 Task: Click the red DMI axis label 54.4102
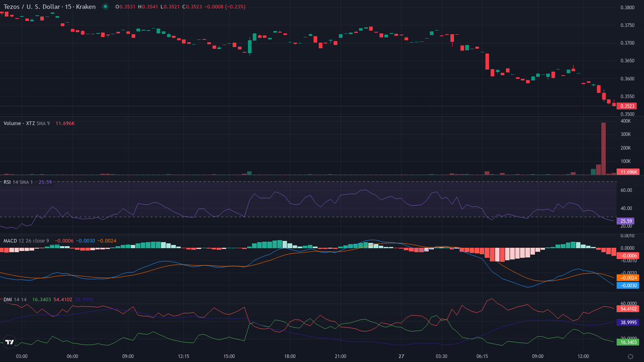click(628, 309)
